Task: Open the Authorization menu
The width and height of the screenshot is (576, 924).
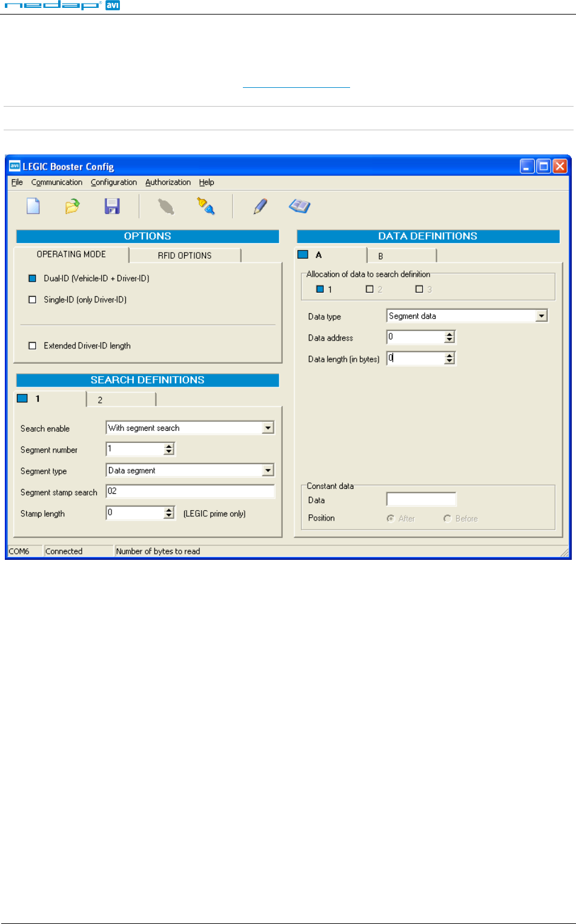Action: tap(168, 182)
